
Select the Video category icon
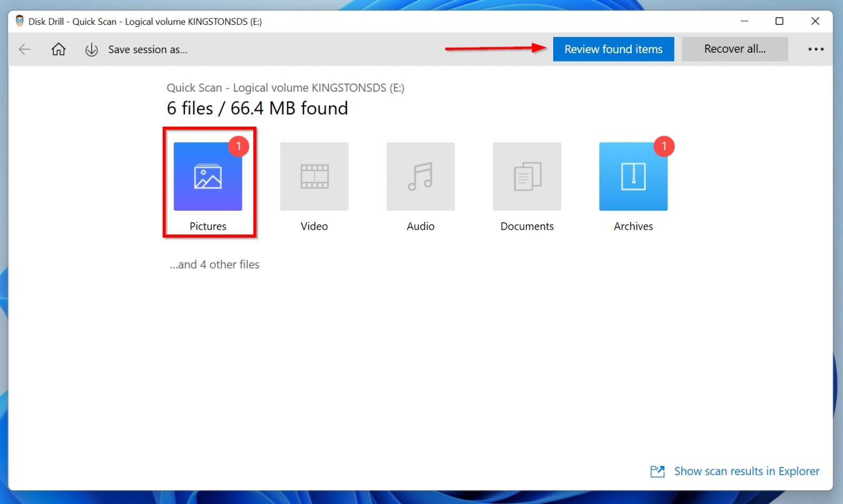(314, 176)
